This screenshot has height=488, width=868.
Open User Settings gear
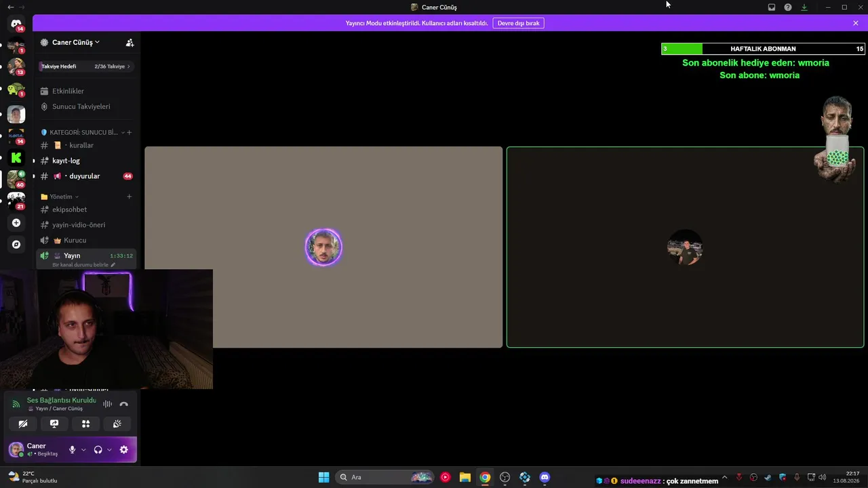[123, 449]
